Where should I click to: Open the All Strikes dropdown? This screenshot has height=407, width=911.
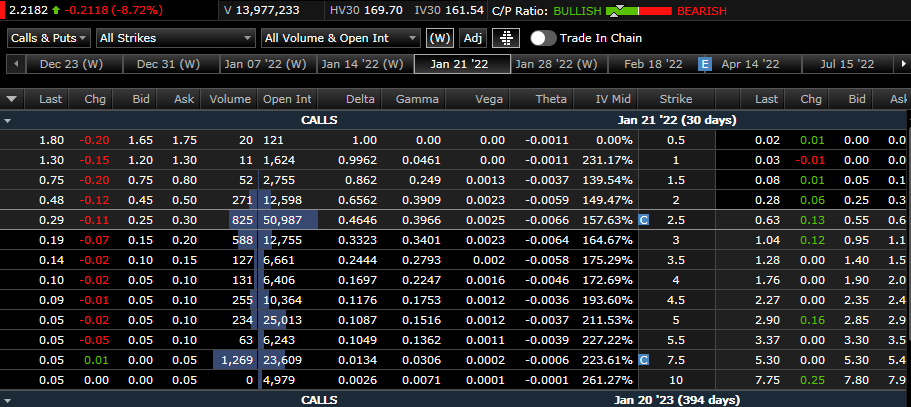175,38
